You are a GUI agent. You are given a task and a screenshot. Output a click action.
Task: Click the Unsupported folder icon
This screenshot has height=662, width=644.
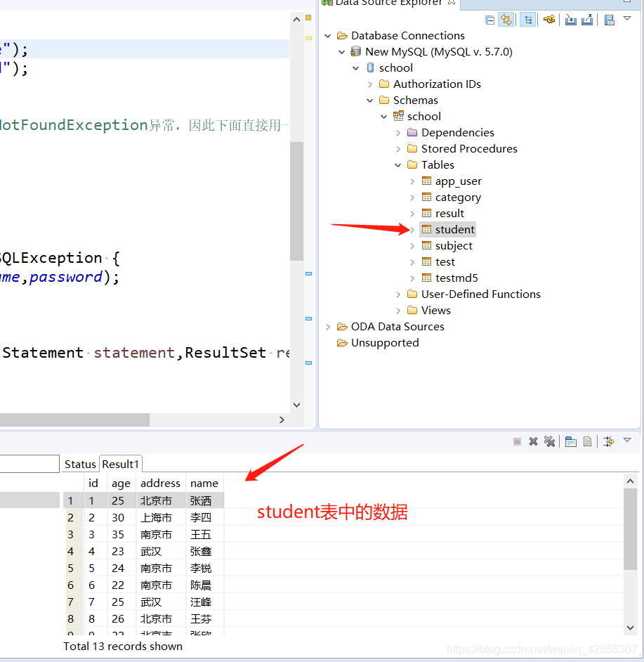click(x=342, y=342)
